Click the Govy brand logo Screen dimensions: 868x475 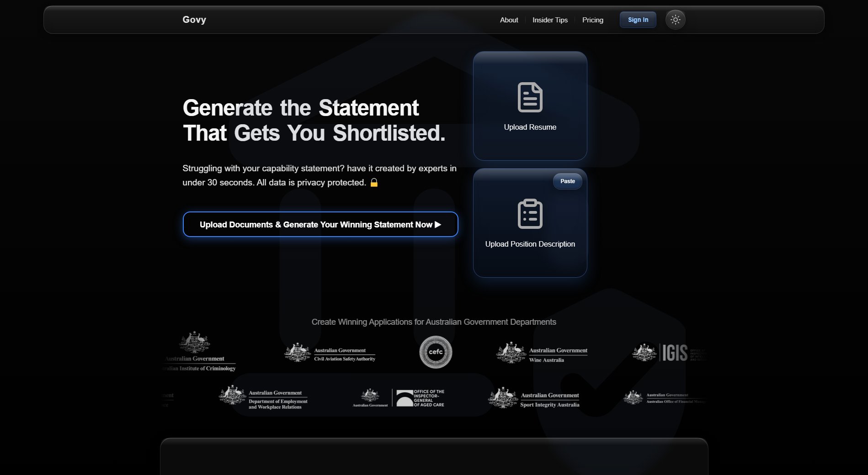click(194, 20)
